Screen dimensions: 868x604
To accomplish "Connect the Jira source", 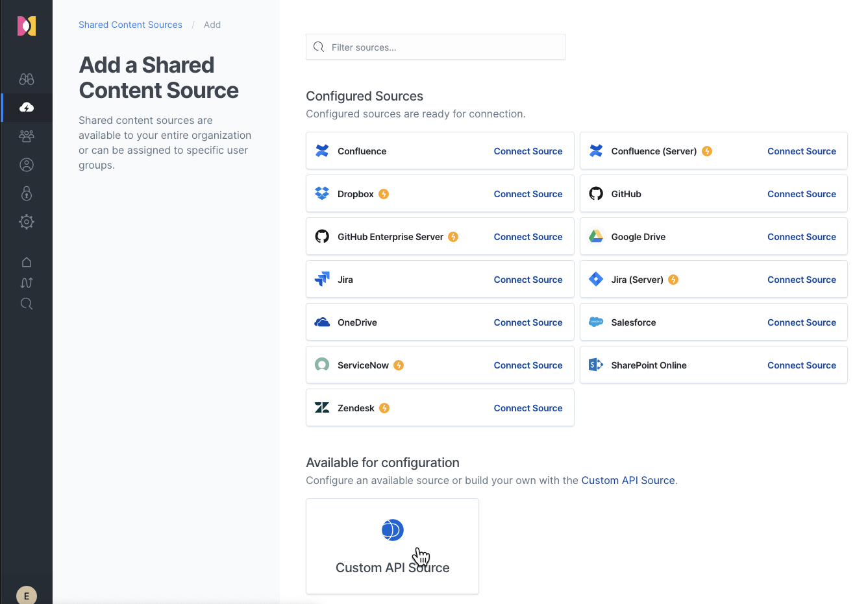I will pyautogui.click(x=528, y=280).
